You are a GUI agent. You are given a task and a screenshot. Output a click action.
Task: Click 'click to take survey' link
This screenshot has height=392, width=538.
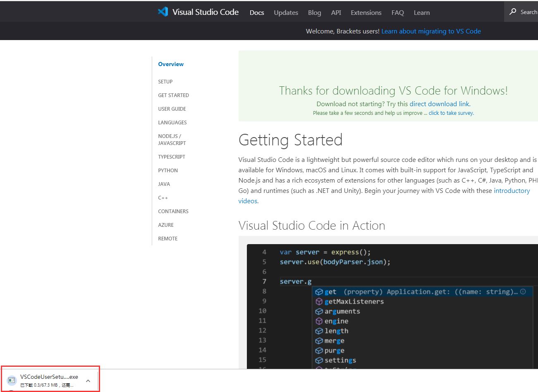(451, 113)
